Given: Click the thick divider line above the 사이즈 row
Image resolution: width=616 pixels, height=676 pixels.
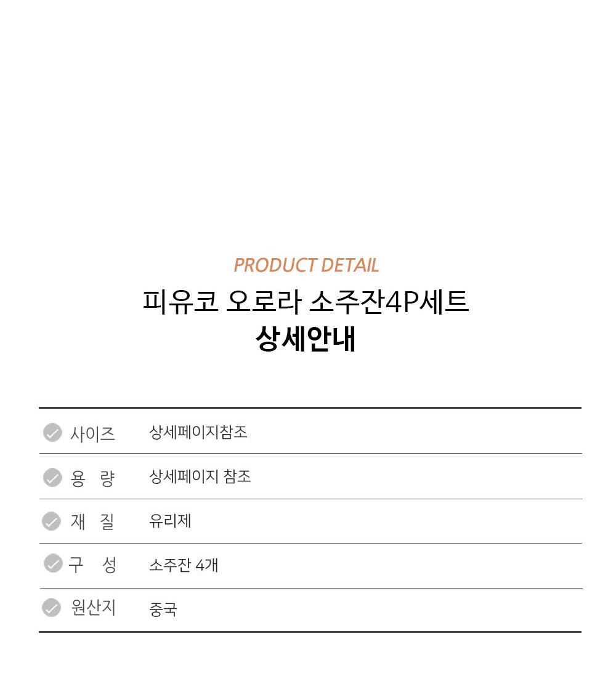Looking at the screenshot, I should 310,408.
